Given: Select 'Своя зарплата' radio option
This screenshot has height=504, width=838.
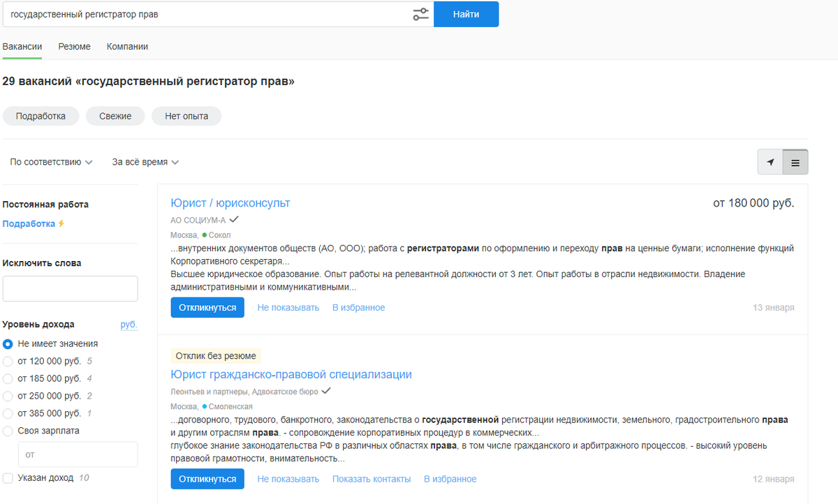Looking at the screenshot, I should tap(8, 431).
